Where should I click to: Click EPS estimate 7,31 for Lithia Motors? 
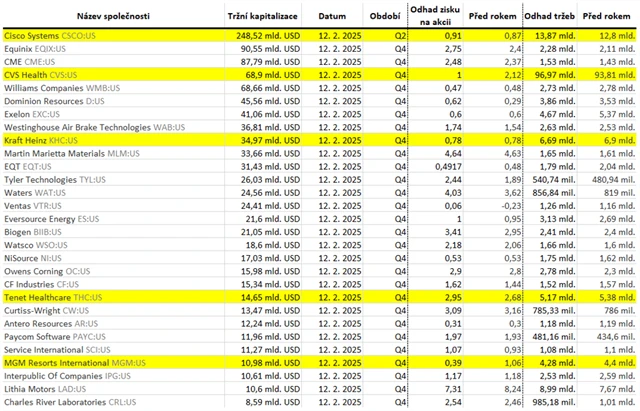pyautogui.click(x=453, y=389)
